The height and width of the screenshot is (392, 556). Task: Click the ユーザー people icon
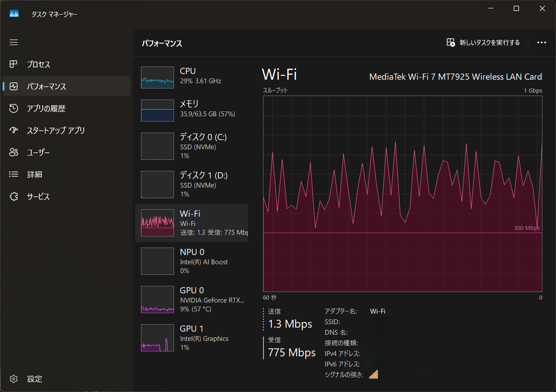click(x=14, y=152)
